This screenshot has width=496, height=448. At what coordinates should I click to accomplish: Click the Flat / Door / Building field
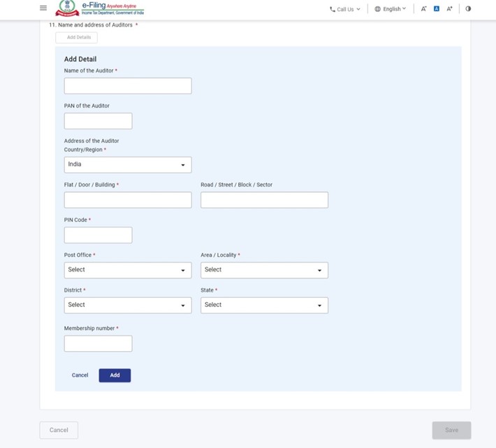pos(127,200)
